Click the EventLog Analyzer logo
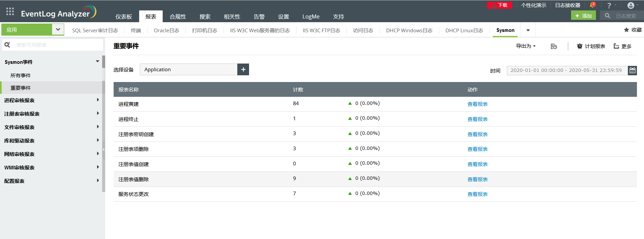The image size is (644, 239). click(x=58, y=12)
